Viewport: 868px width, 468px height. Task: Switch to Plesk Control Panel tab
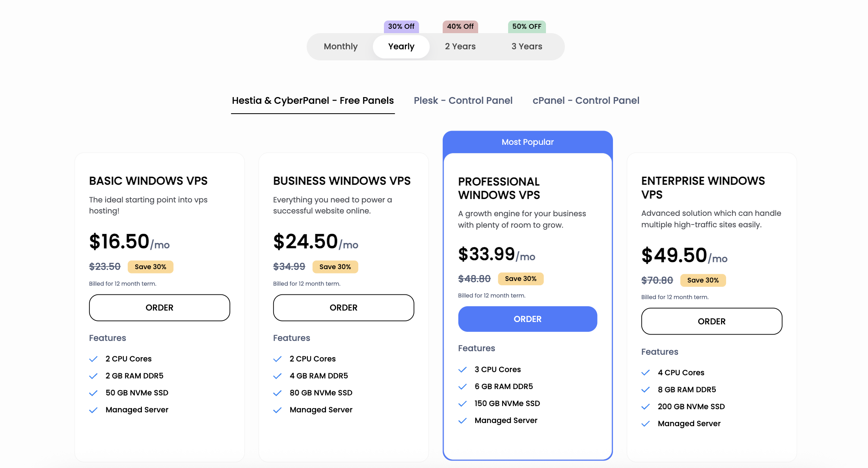click(463, 101)
